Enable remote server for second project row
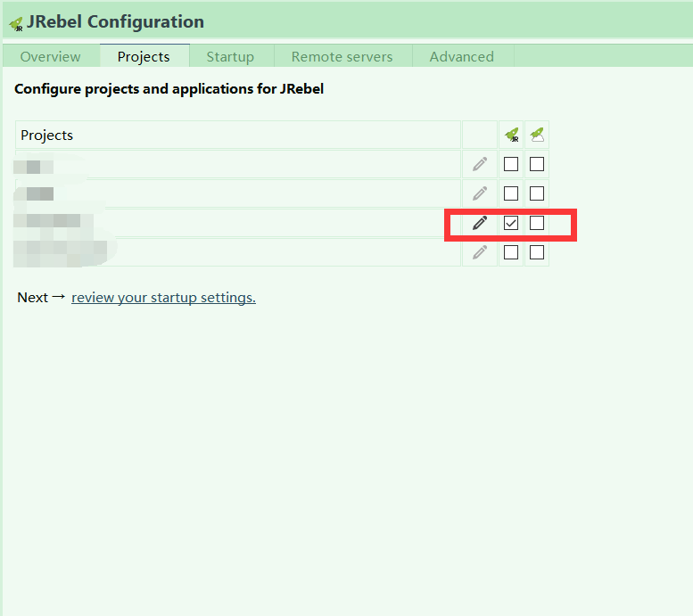 (537, 193)
